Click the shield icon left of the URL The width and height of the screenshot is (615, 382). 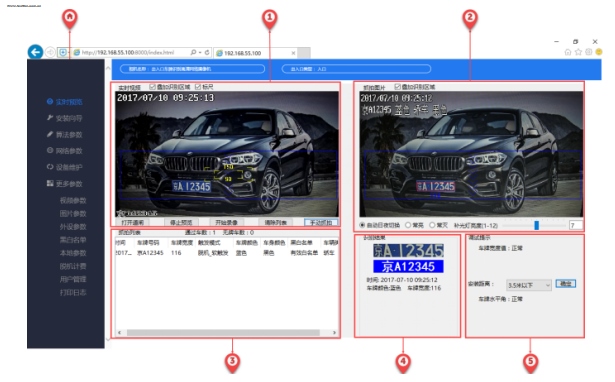pos(62,52)
